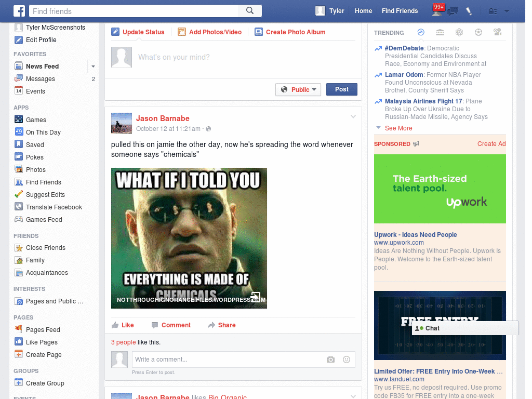Click the Facebook logo icon

pyautogui.click(x=19, y=11)
